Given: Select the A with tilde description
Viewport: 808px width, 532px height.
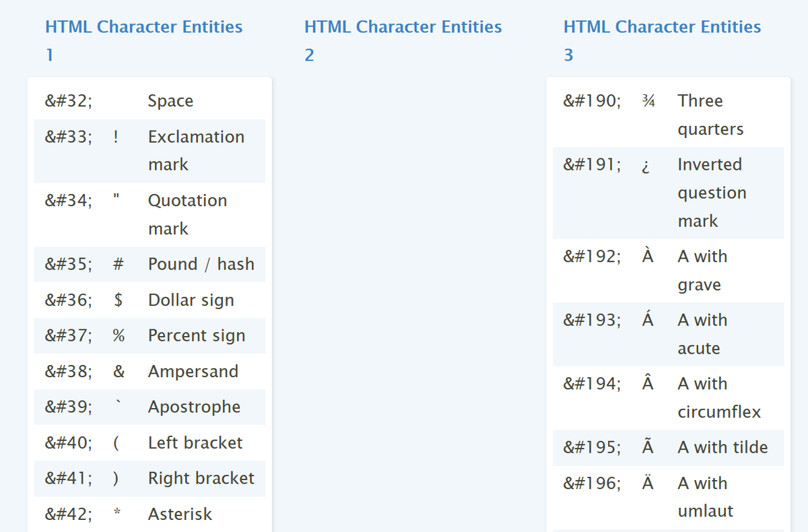Looking at the screenshot, I should tap(722, 447).
